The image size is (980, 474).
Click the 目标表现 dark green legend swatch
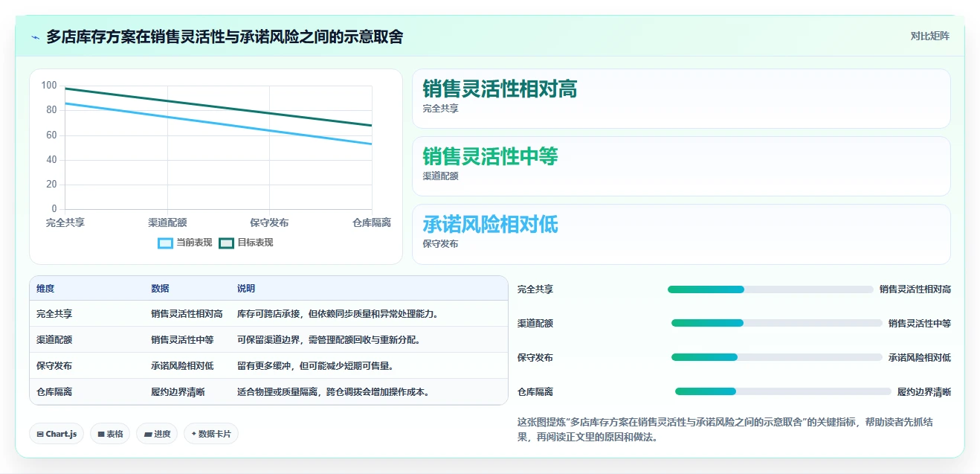click(x=226, y=243)
